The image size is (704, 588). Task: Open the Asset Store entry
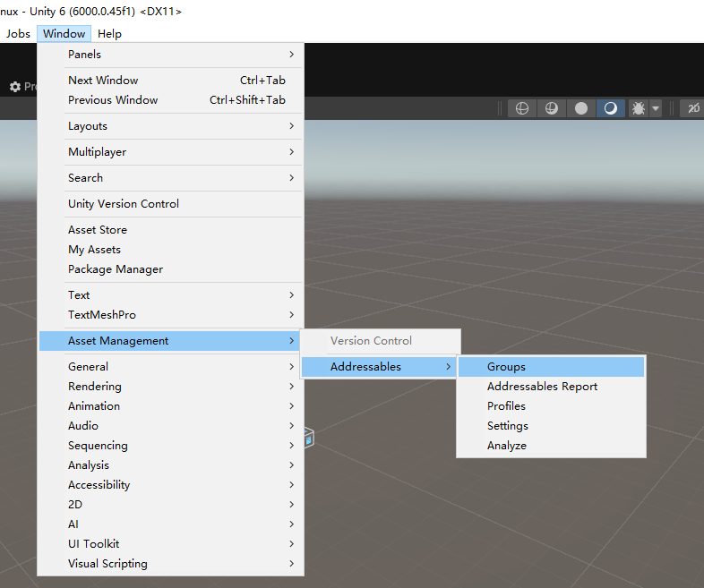pos(170,230)
